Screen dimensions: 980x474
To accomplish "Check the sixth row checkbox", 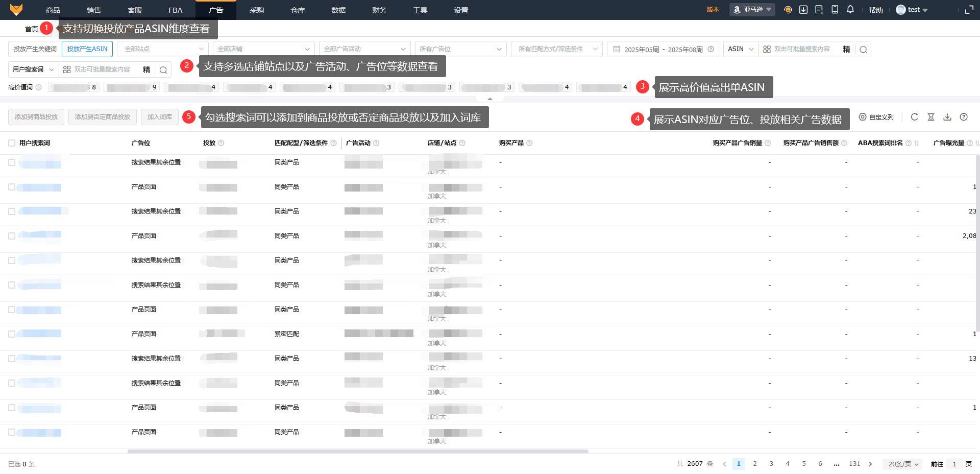I will [x=12, y=285].
